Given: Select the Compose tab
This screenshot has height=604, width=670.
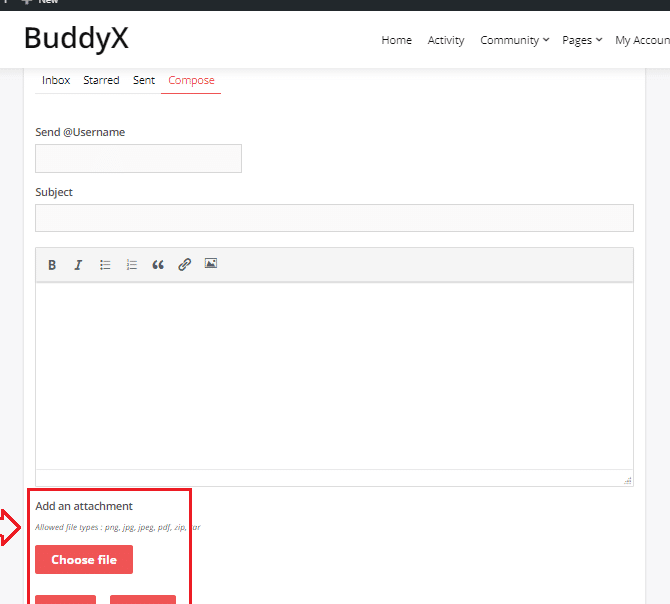Looking at the screenshot, I should point(191,80).
